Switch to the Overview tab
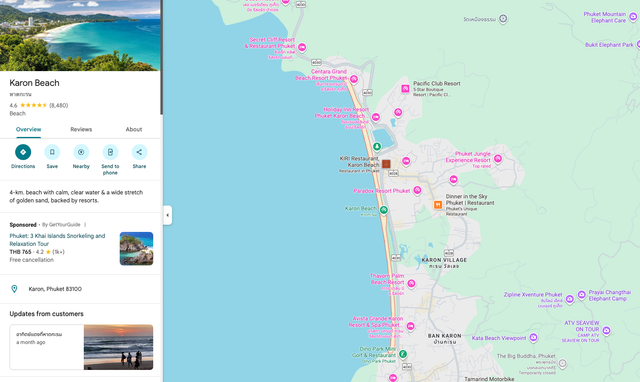 29,129
